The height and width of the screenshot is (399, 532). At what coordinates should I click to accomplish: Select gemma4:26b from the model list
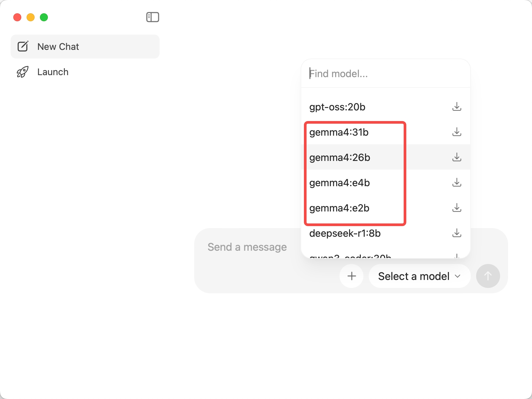340,157
